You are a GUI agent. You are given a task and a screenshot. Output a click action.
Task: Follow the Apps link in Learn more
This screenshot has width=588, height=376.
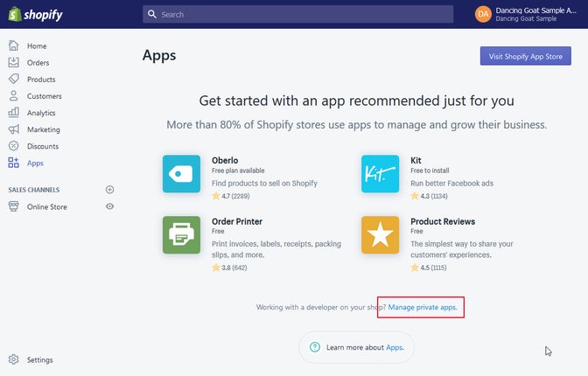[x=395, y=347]
